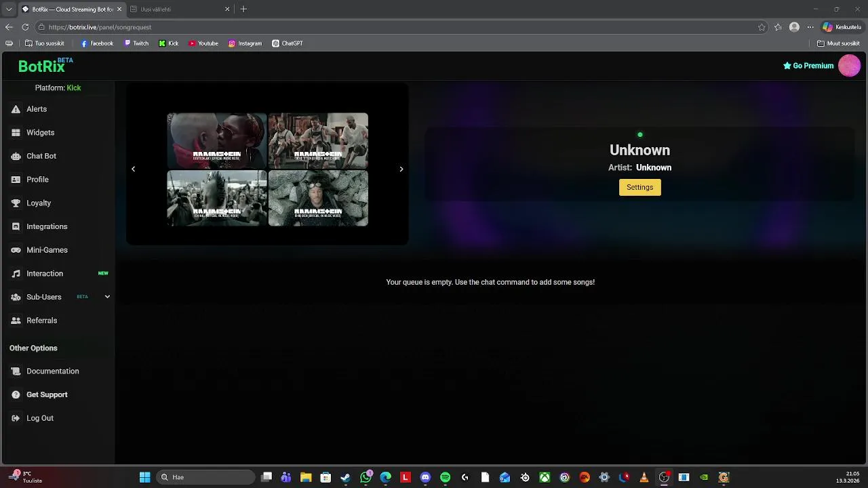This screenshot has height=488, width=868.
Task: Open the Youtube bookmark
Action: 203,43
